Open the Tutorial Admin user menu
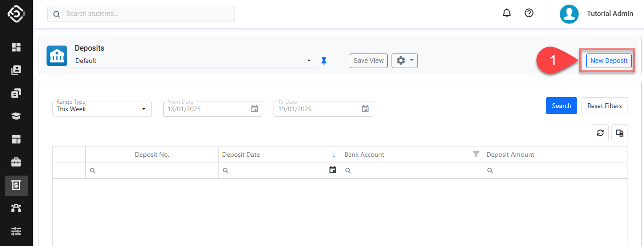This screenshot has height=246, width=644. [596, 14]
